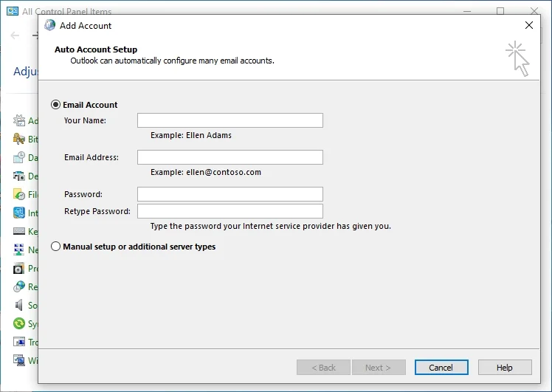Click the Your Name input field

point(230,120)
